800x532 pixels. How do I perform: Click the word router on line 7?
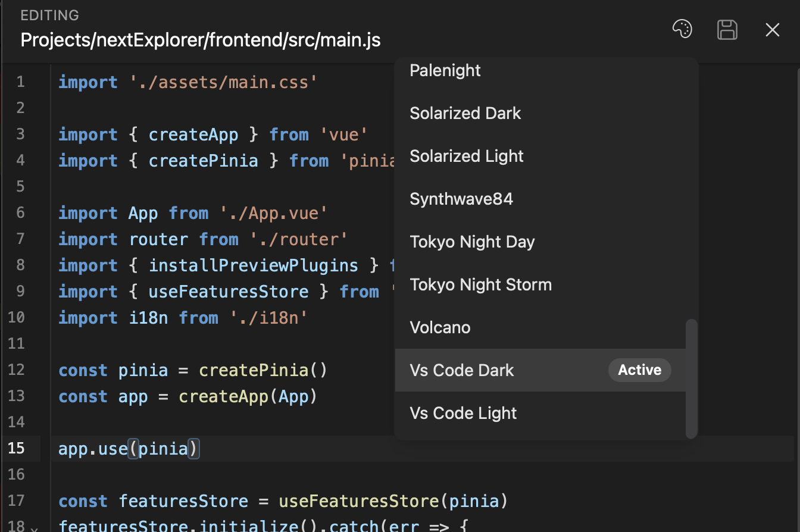tap(158, 239)
